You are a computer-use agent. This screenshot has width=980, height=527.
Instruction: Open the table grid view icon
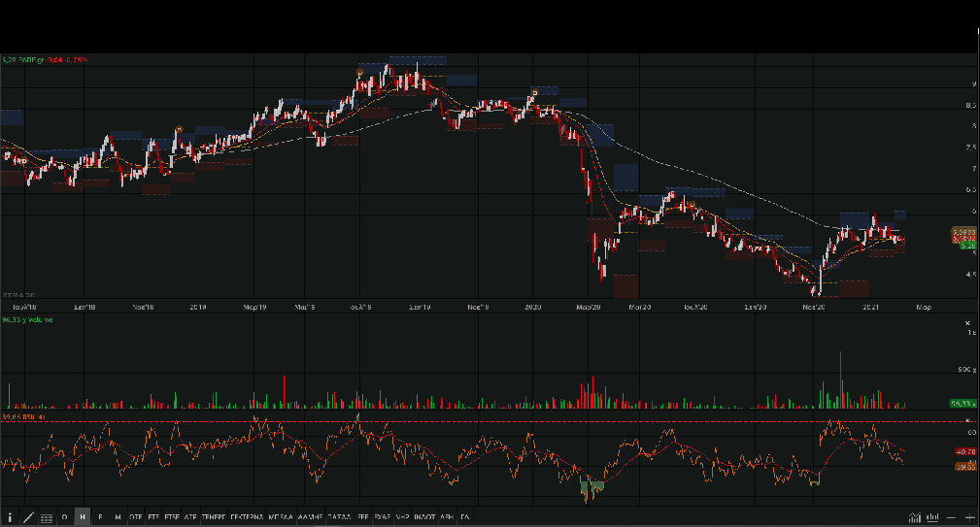(x=47, y=517)
